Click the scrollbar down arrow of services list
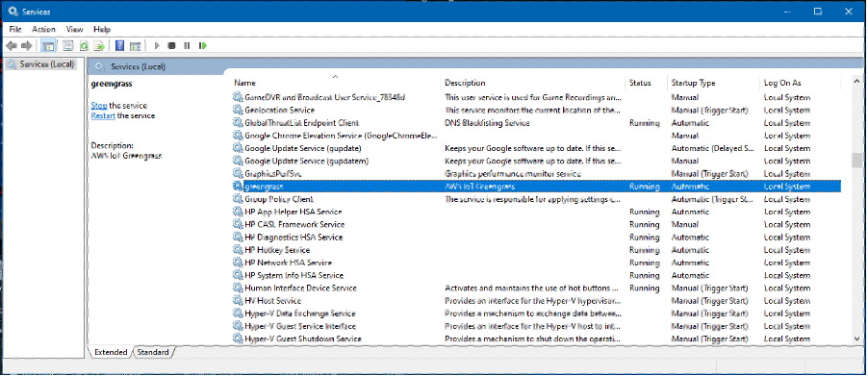868x376 pixels. pos(855,338)
